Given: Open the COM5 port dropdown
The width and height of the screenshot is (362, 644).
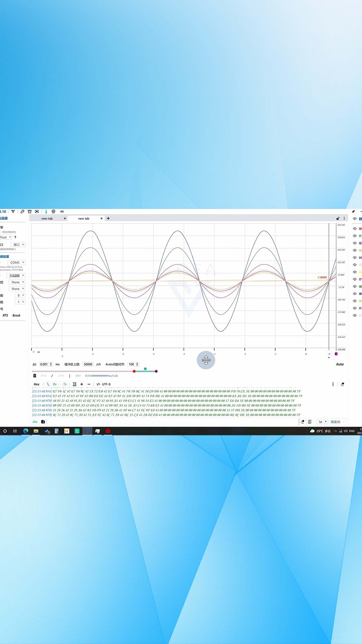Looking at the screenshot, I should [16, 262].
